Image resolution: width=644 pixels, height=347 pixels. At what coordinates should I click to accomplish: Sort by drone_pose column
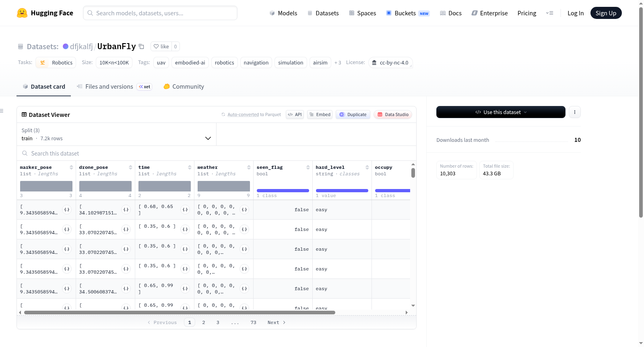tap(130, 167)
